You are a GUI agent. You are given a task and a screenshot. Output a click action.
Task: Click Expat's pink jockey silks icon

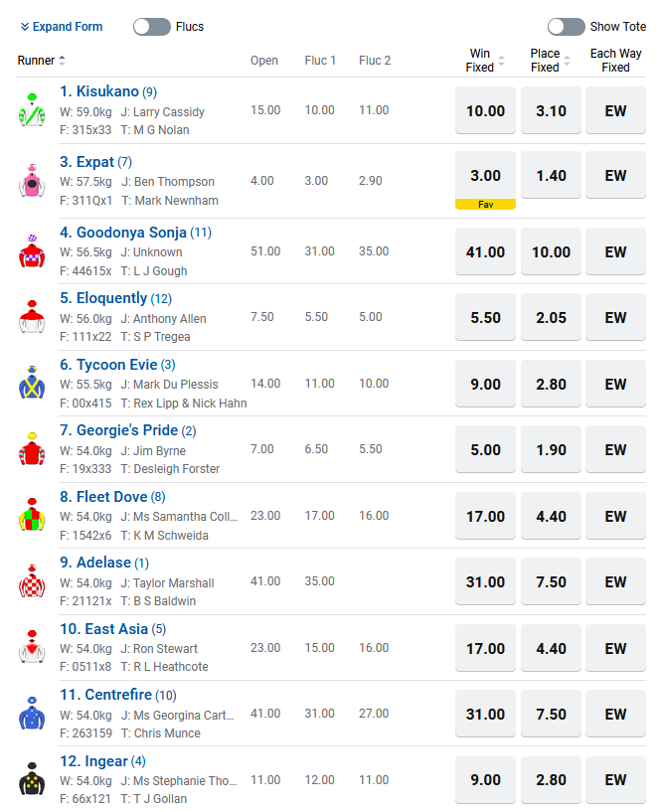point(32,181)
